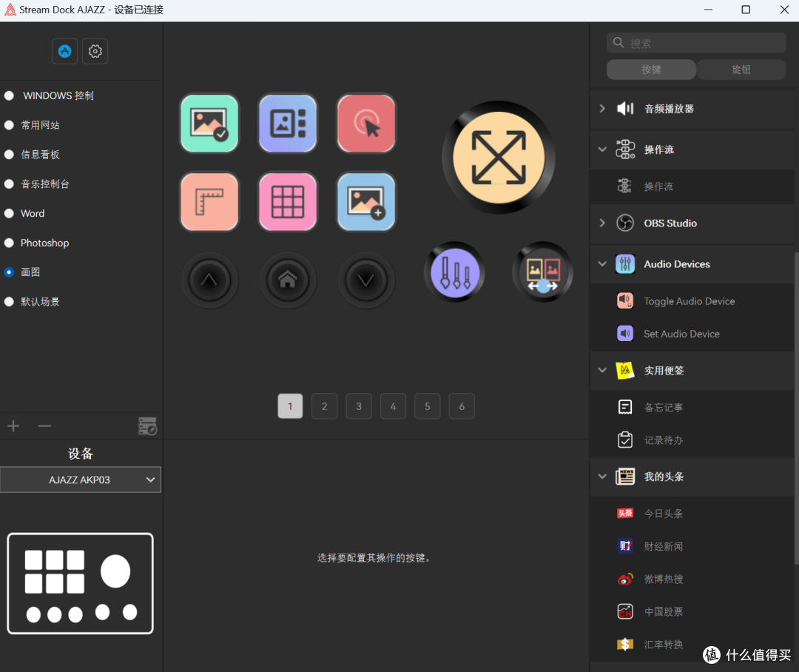Image resolution: width=799 pixels, height=672 pixels.
Task: Open the AJAZZ AKP03 device dropdown
Action: coord(81,480)
